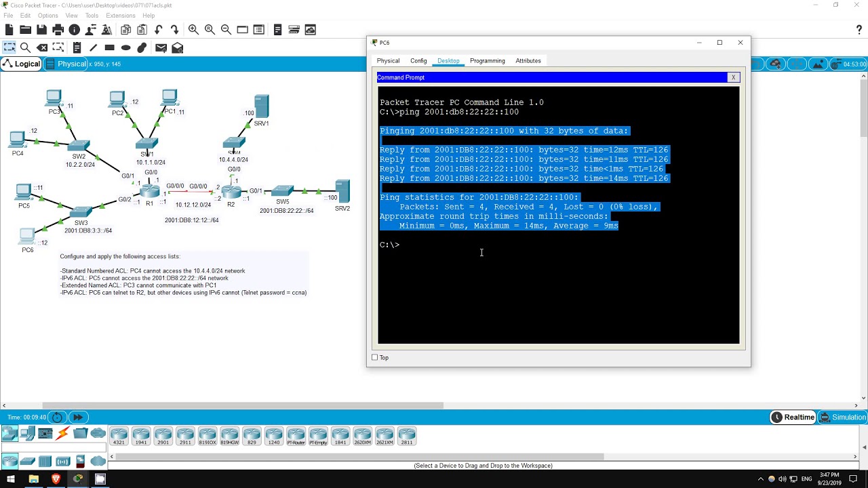This screenshot has width=868, height=488.
Task: Open the Windows Start menu
Action: (11, 479)
